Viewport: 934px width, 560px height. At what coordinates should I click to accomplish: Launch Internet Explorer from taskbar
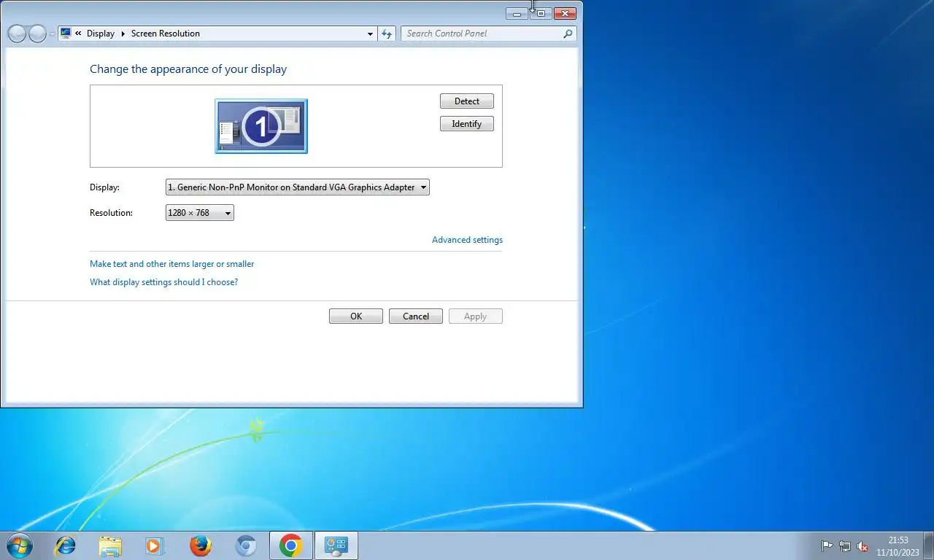pos(66,545)
